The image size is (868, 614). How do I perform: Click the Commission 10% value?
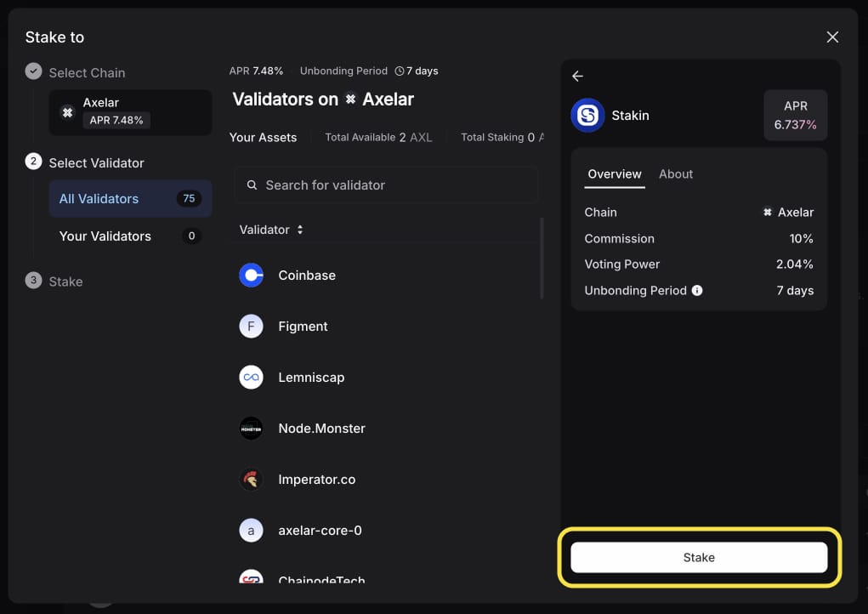click(x=801, y=239)
